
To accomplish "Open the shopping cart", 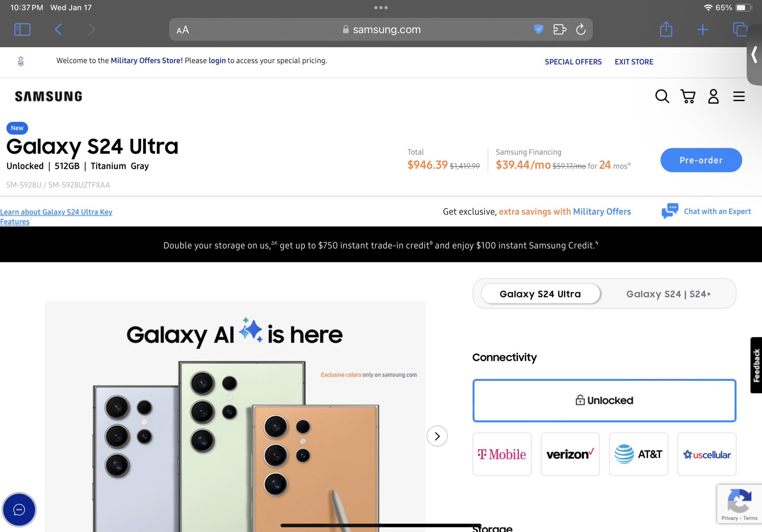I will click(x=688, y=96).
